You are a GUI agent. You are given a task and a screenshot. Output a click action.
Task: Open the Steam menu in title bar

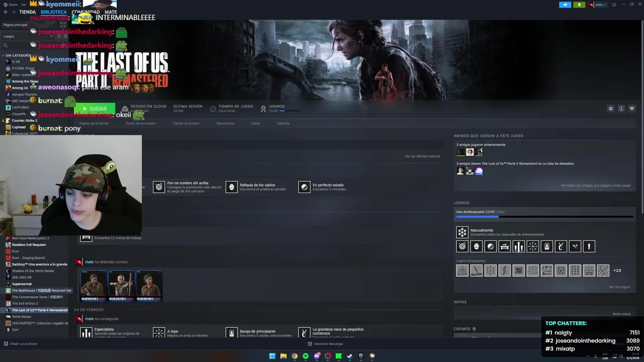pyautogui.click(x=14, y=5)
